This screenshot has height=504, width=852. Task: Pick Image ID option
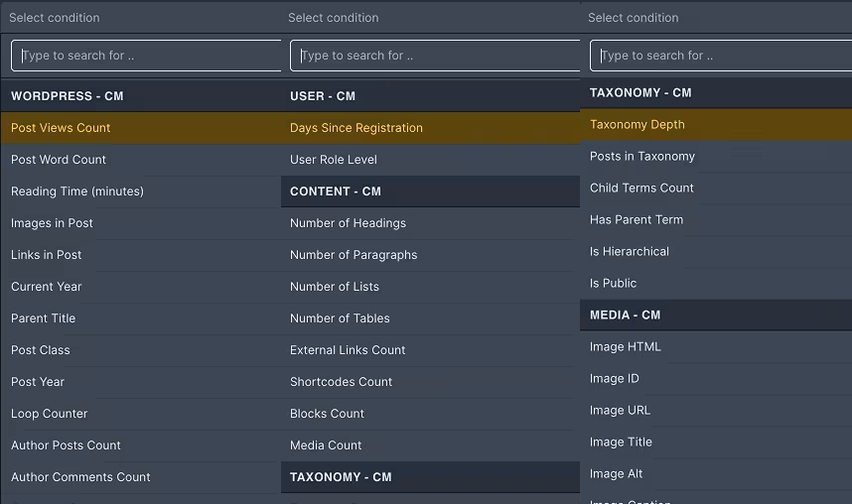click(716, 379)
